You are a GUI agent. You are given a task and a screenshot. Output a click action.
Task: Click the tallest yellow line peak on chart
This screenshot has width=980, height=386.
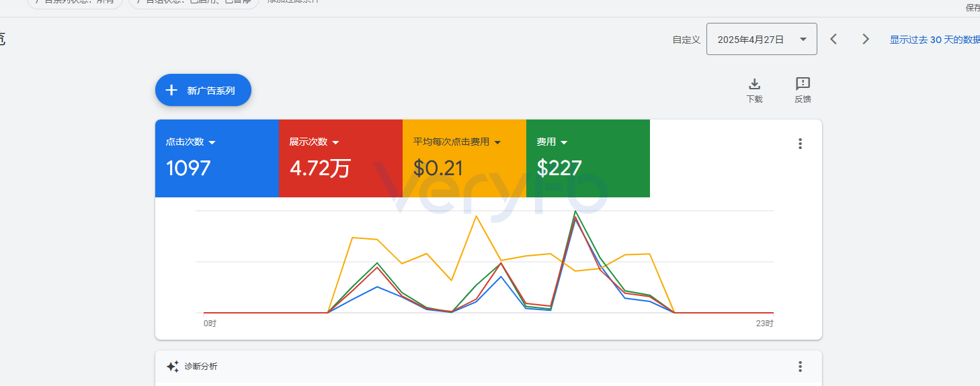(476, 216)
